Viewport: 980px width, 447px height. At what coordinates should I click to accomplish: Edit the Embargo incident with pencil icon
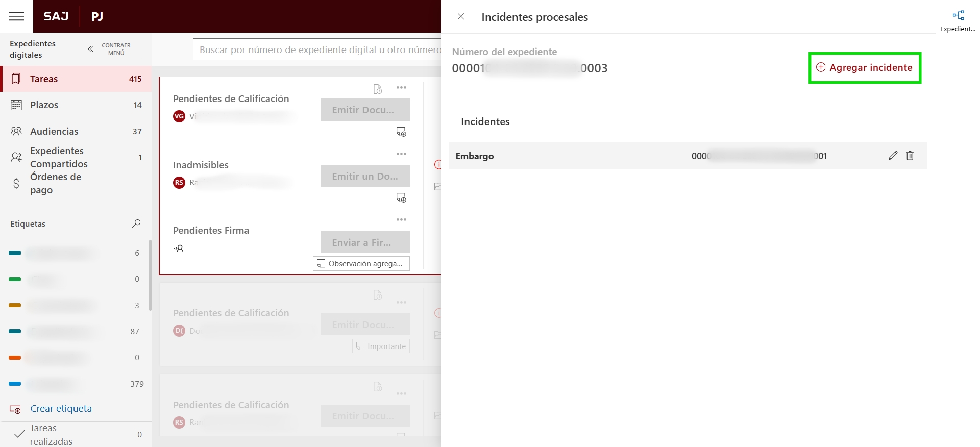pos(893,156)
